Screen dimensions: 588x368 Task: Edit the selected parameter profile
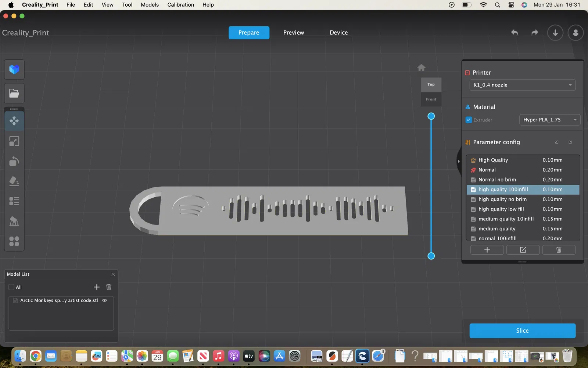[x=523, y=250]
